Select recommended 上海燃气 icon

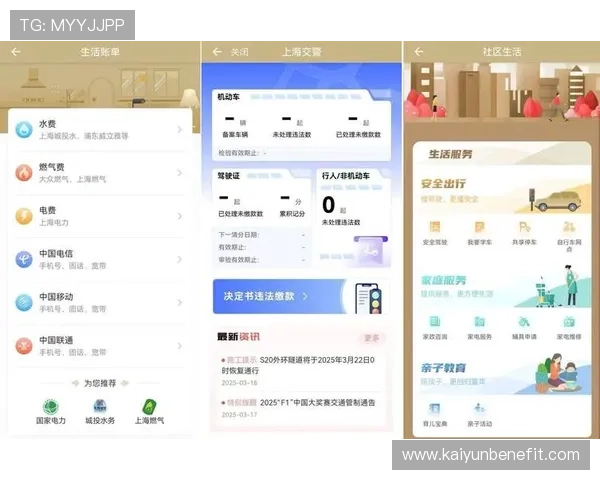coord(149,407)
